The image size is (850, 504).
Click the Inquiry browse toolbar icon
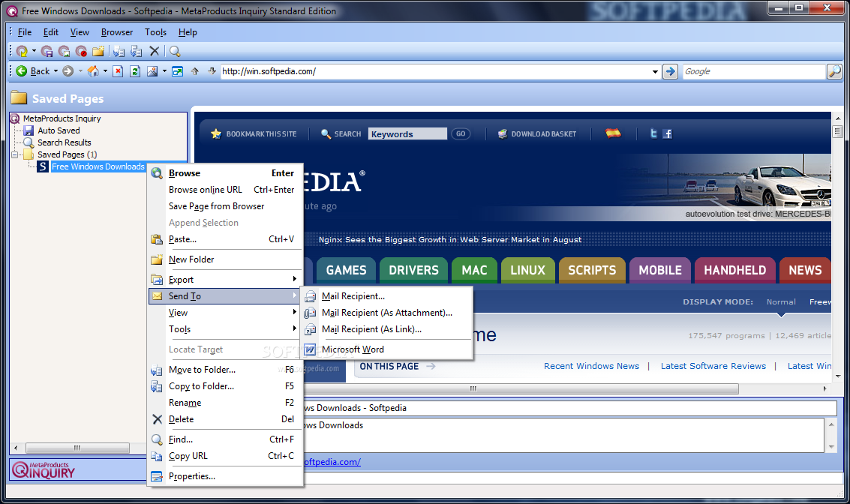click(x=22, y=52)
